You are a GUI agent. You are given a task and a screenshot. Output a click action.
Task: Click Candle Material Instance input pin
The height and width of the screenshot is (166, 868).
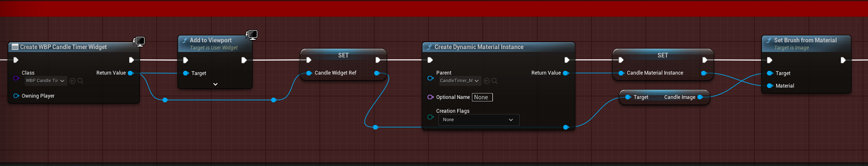(622, 73)
